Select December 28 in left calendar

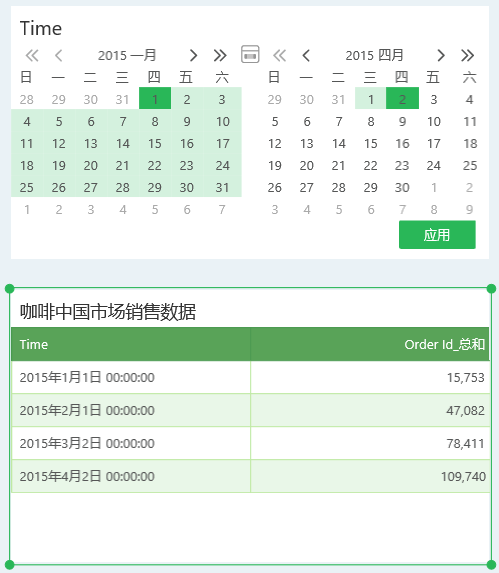(27, 99)
